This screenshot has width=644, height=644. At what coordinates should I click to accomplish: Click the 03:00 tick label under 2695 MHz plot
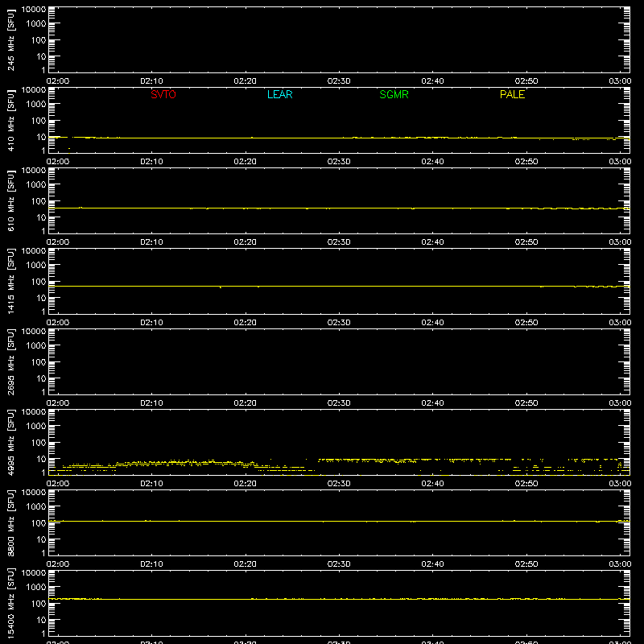pos(620,403)
